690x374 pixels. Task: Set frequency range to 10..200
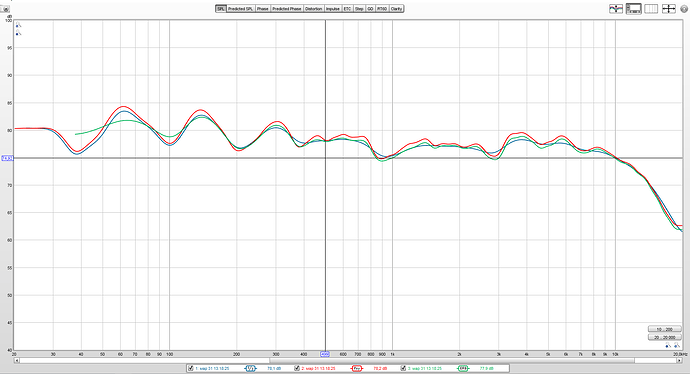664,329
